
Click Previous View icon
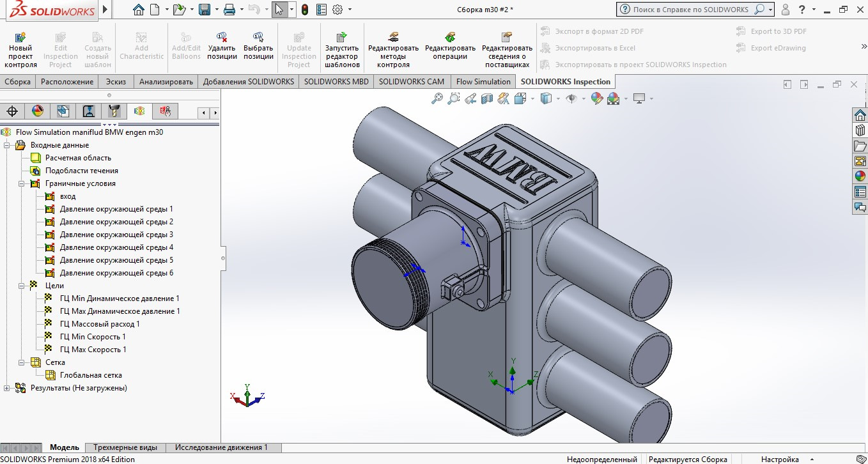[470, 98]
